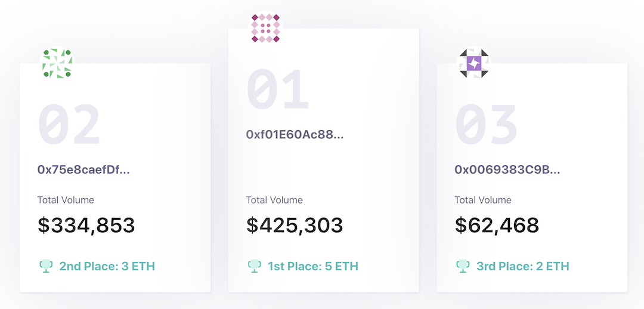Viewport: 644px width, 309px height.
Task: Click the large 01 rank number
Action: [x=277, y=90]
